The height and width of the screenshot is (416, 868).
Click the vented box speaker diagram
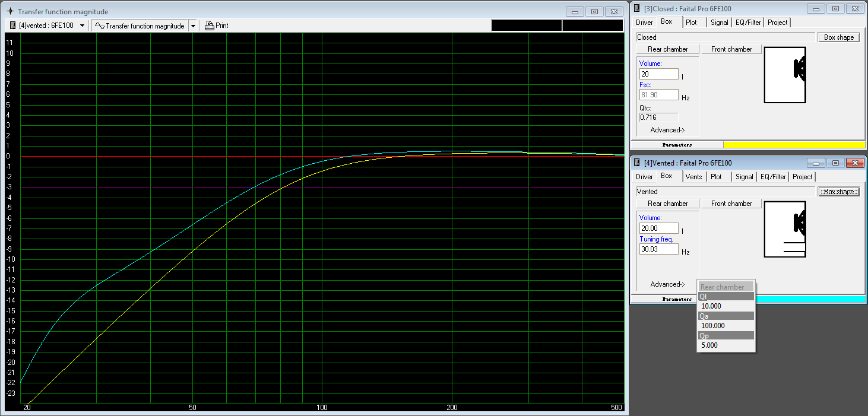point(784,229)
